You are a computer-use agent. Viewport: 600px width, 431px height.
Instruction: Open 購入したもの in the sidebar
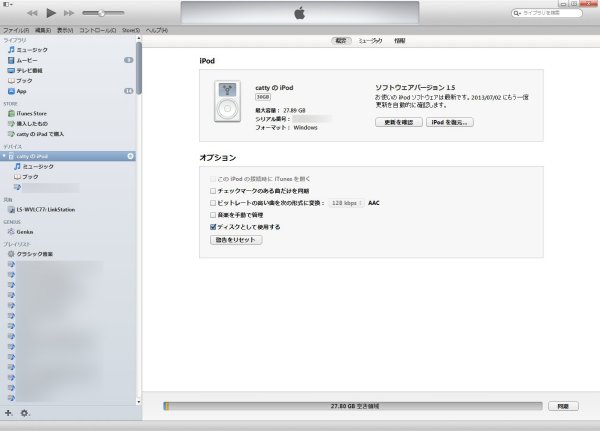click(28, 124)
